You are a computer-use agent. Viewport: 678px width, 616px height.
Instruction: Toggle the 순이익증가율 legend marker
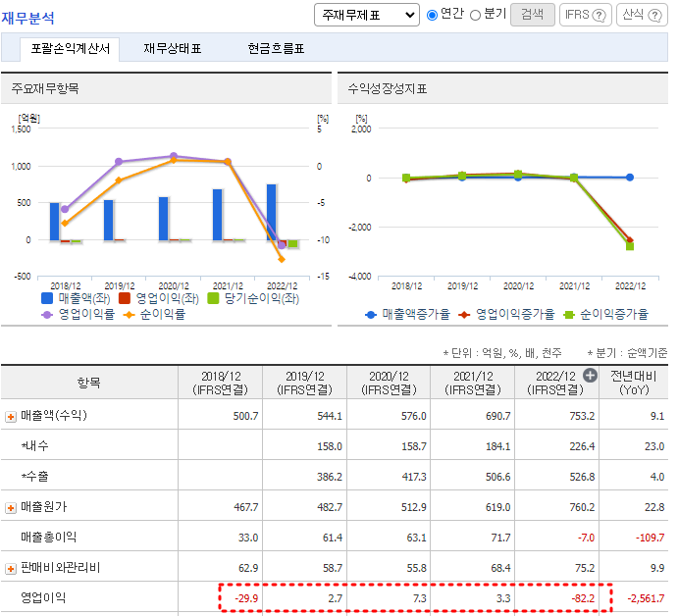[569, 315]
